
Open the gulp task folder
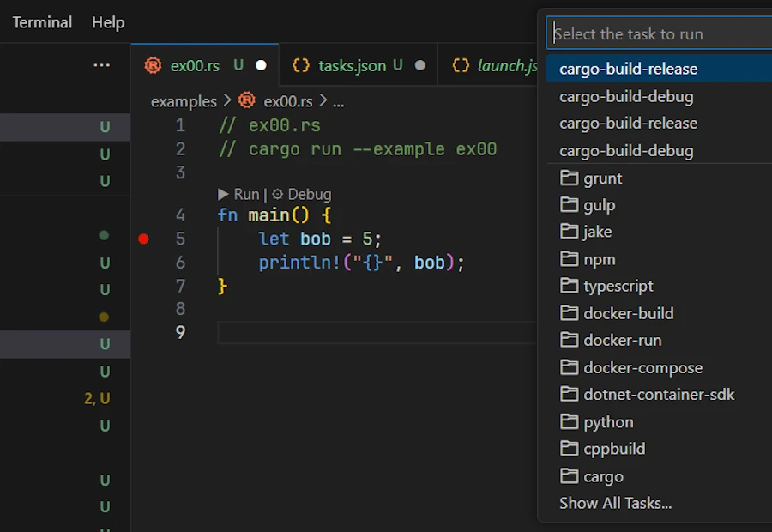coord(659,204)
